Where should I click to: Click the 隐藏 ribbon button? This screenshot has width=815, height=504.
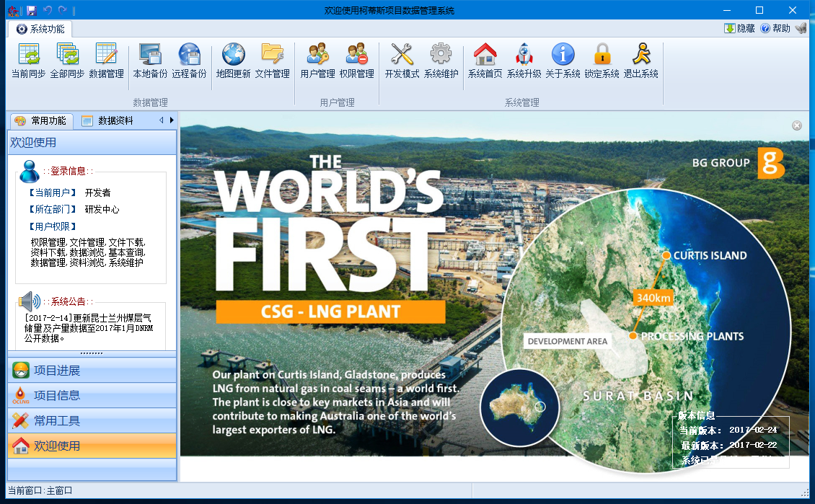(x=739, y=28)
